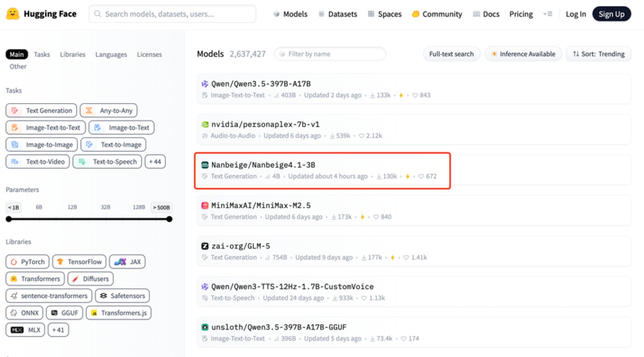Click the heart icon showing 843 likes
The image size is (644, 357).
[415, 95]
